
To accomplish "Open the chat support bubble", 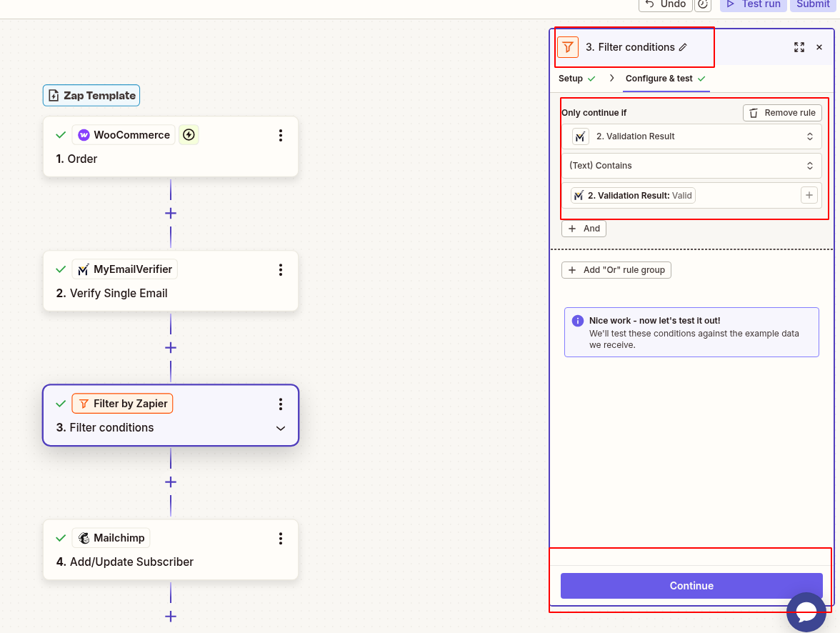I will pyautogui.click(x=806, y=612).
